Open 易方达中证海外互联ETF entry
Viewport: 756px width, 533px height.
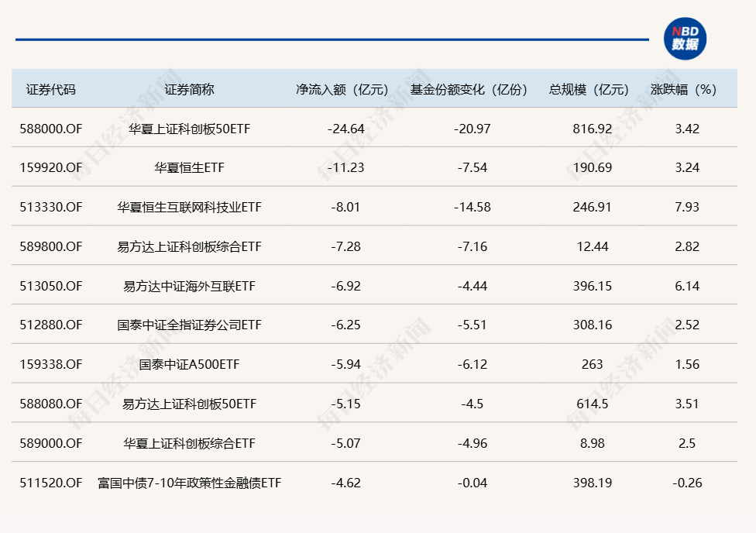click(189, 286)
